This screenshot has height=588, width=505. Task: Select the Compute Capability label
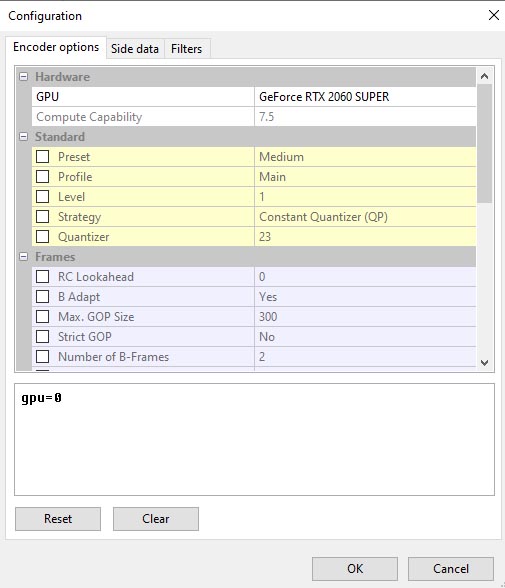pyautogui.click(x=89, y=117)
